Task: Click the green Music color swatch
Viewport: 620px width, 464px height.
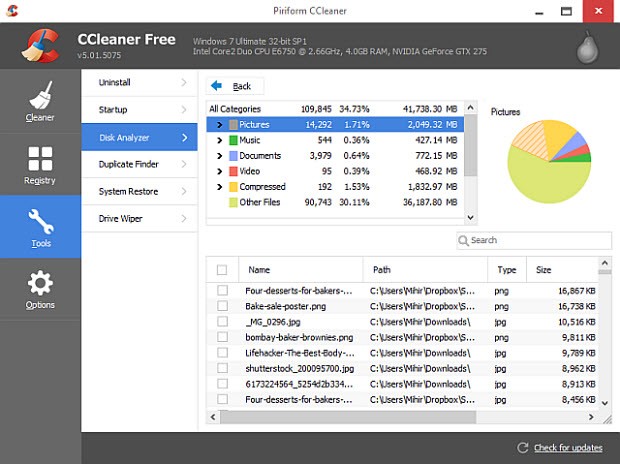Action: 233,140
